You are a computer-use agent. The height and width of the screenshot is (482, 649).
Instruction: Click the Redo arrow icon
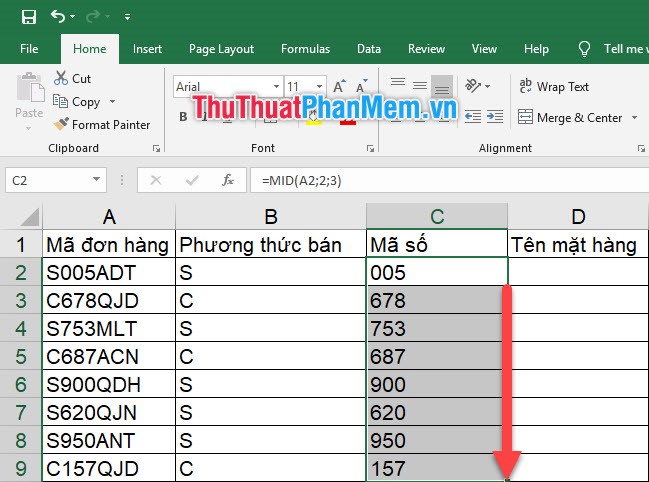[x=92, y=17]
